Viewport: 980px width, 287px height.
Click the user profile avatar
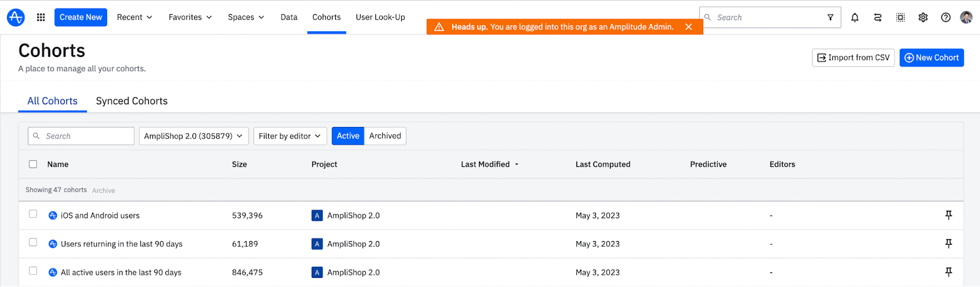(x=967, y=17)
